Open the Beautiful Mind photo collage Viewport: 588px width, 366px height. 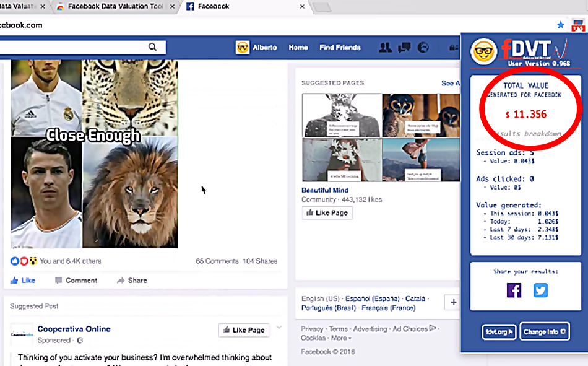tap(381, 137)
